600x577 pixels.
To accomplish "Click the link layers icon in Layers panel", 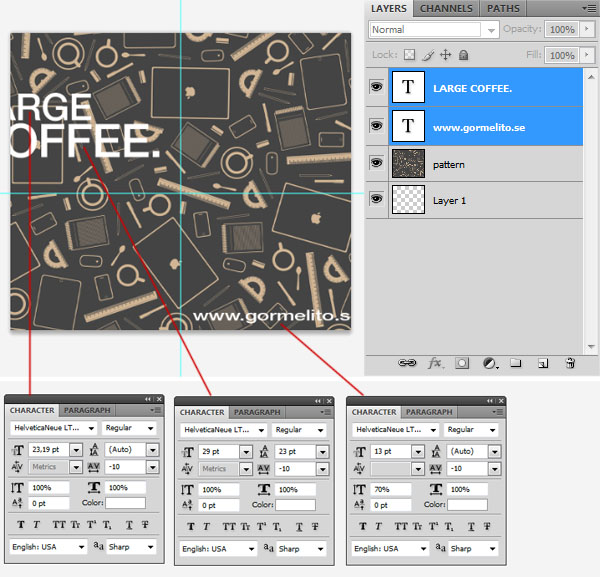I will (407, 363).
